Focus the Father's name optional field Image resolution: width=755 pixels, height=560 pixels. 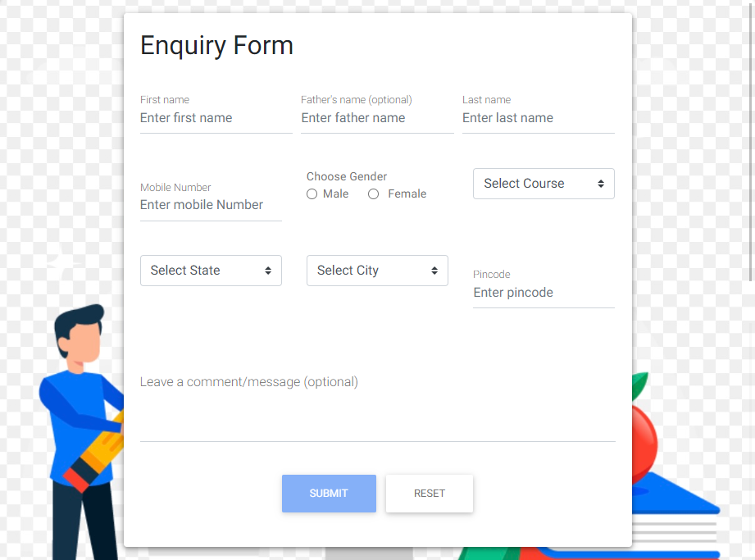pyautogui.click(x=377, y=118)
